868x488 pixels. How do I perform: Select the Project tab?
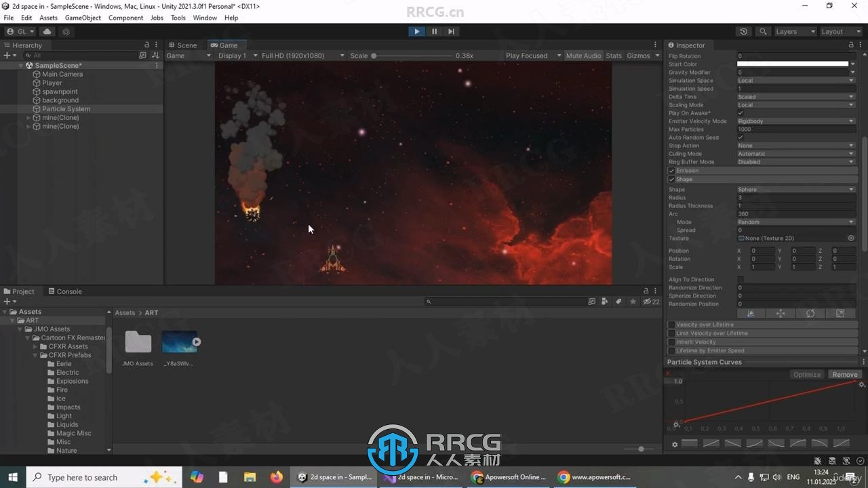tap(19, 291)
